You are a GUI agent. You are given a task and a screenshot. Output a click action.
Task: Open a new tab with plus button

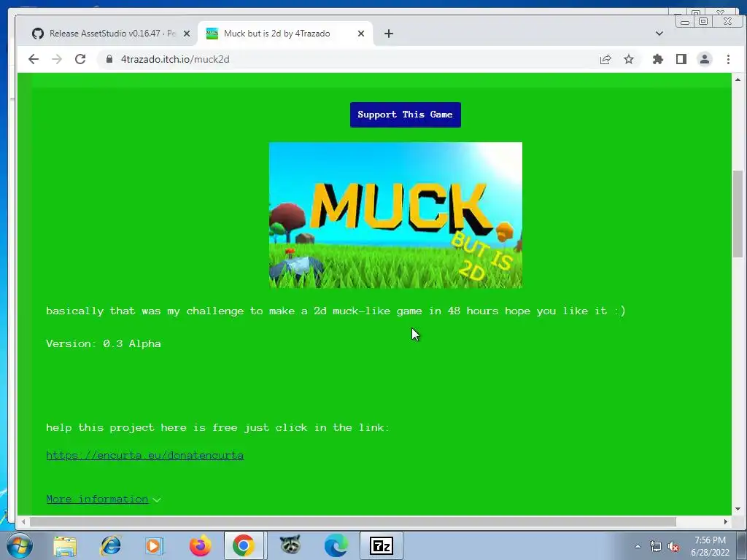coord(389,34)
